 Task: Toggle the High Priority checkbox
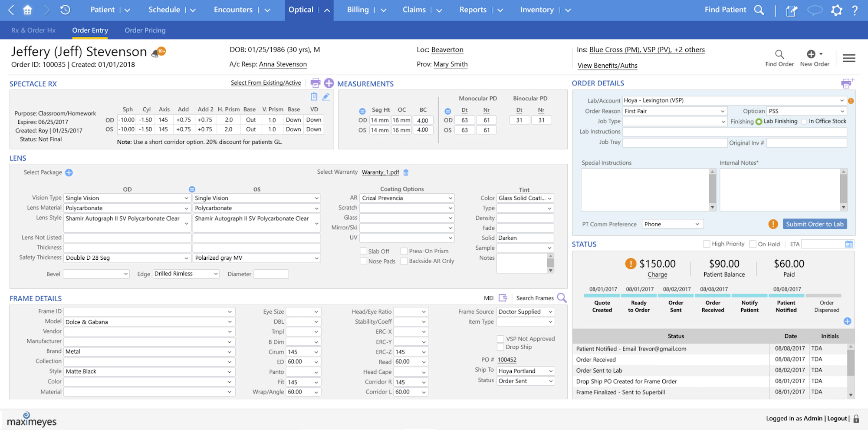pos(707,244)
